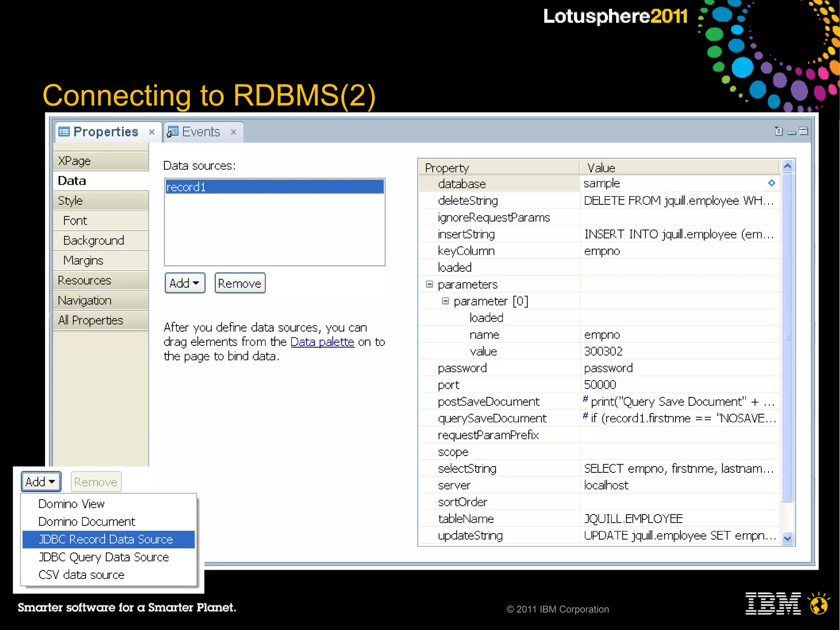The width and height of the screenshot is (840, 630).
Task: Click the # computed marker on postSaveDocument
Action: (585, 399)
